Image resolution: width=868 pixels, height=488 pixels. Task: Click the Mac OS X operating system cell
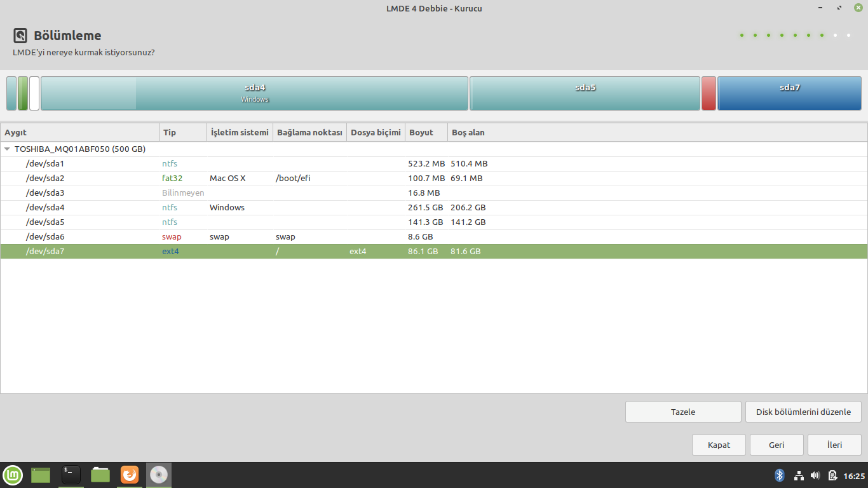[x=227, y=179]
